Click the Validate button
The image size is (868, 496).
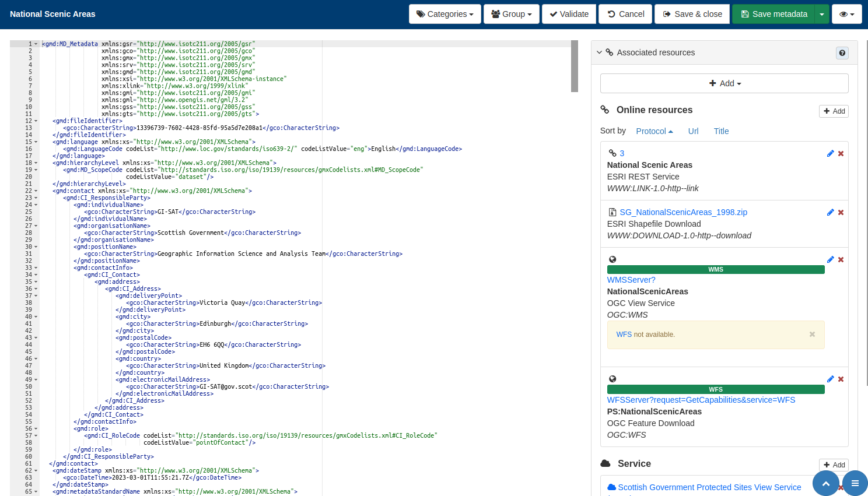click(569, 14)
